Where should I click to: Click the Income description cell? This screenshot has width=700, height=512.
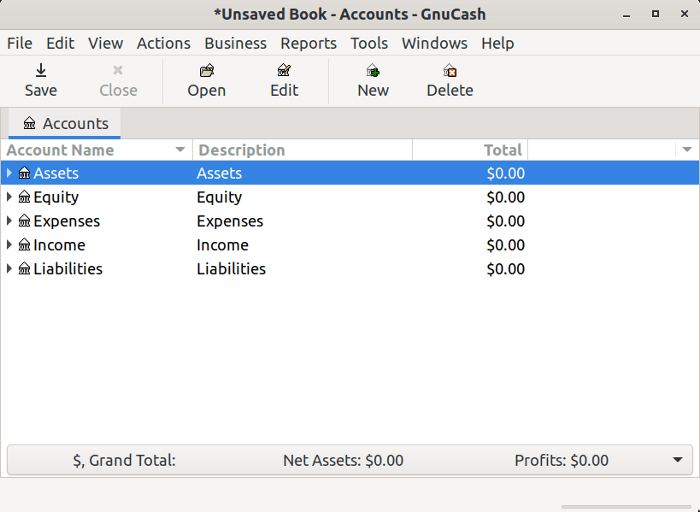[222, 245]
